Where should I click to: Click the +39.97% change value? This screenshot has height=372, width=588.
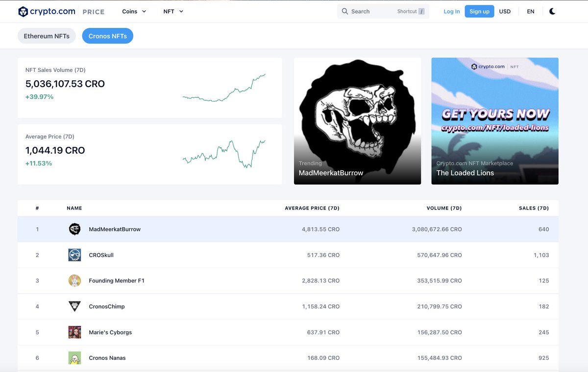[39, 97]
